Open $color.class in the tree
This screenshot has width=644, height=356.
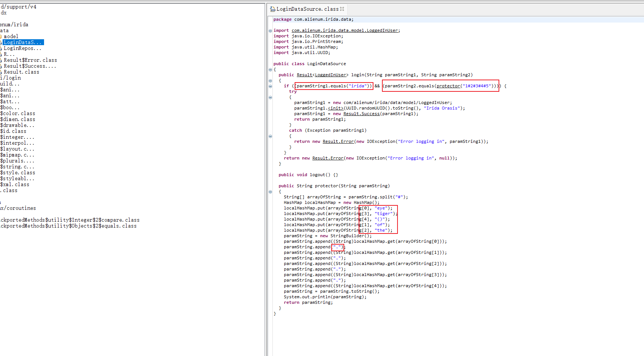18,113
